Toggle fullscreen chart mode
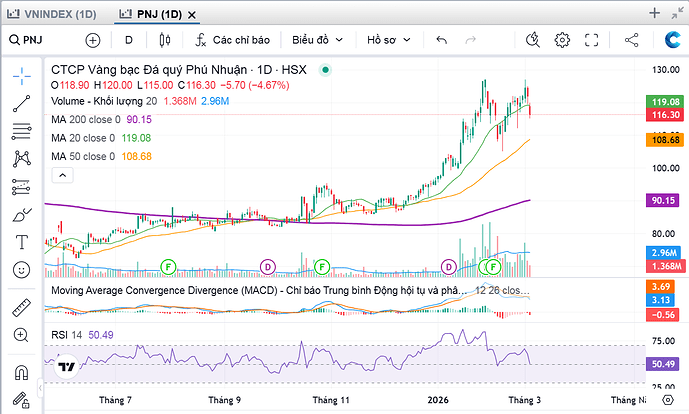The image size is (689, 414). point(594,40)
